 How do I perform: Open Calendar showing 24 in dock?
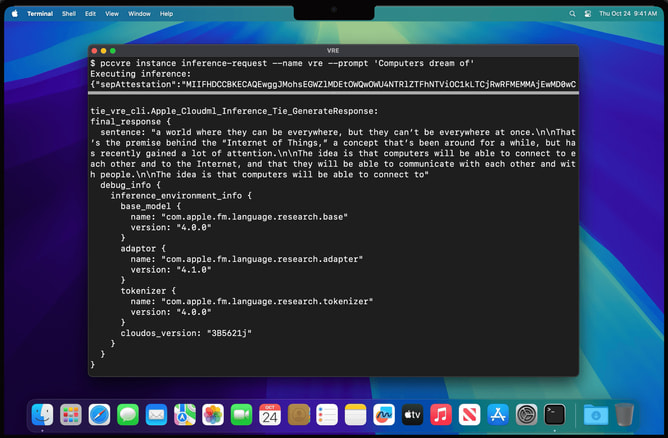270,415
